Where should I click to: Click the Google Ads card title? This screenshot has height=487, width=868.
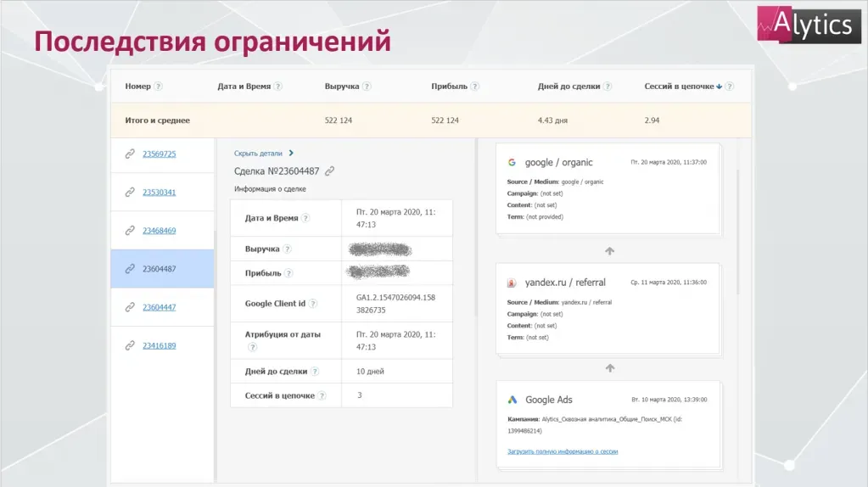pos(549,400)
